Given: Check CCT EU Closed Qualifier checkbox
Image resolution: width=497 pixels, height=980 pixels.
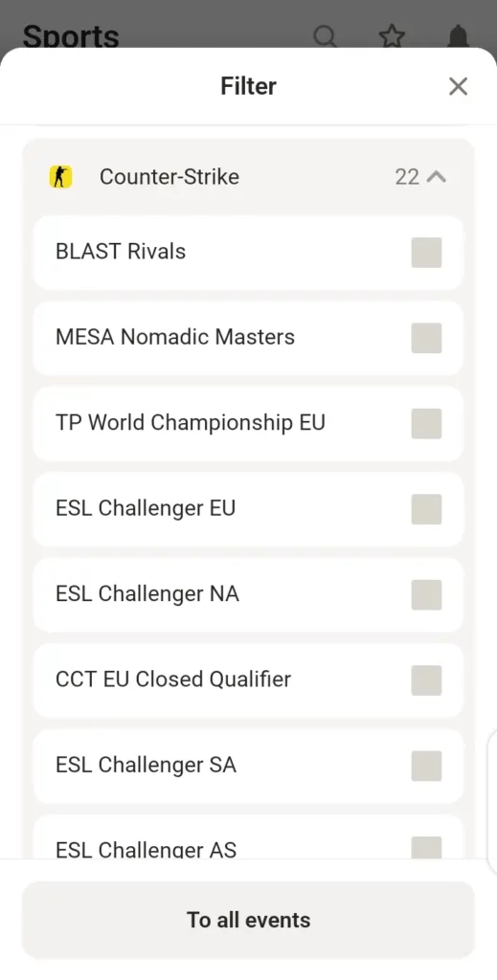Looking at the screenshot, I should [426, 680].
